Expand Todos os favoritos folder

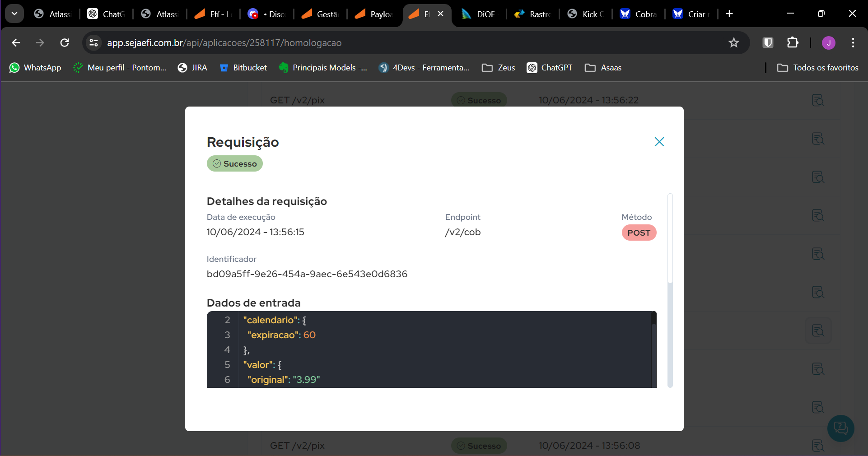[817, 68]
